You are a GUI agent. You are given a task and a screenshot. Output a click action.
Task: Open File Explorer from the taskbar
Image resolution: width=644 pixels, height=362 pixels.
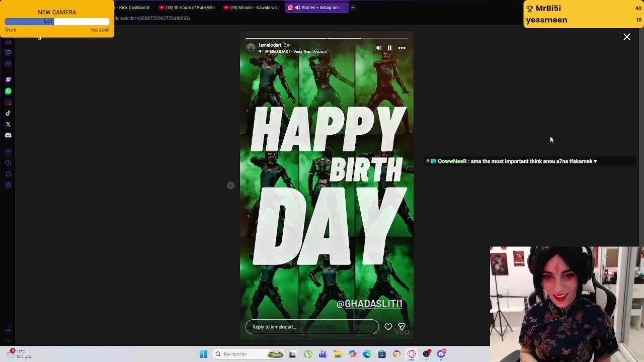pos(338,354)
